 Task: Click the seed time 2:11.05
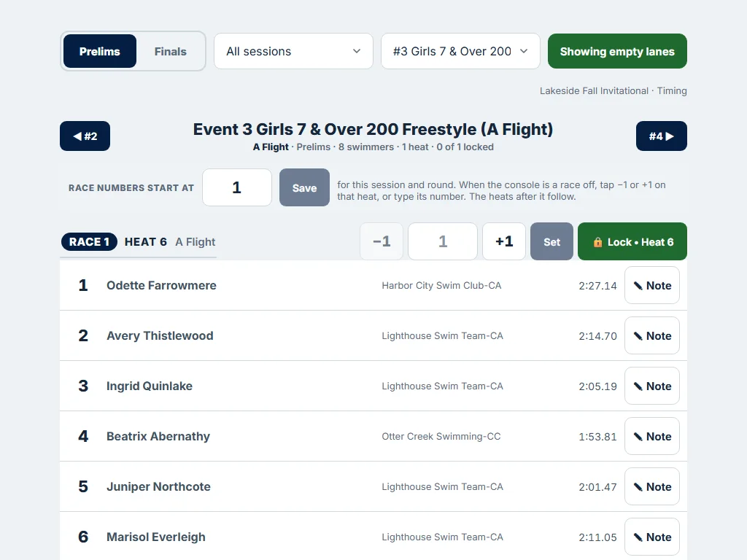click(x=597, y=537)
